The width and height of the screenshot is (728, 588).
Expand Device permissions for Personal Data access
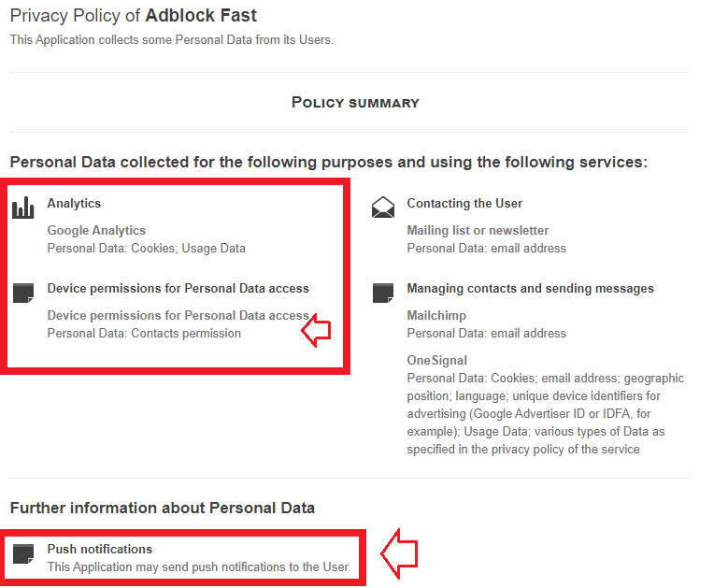click(x=178, y=288)
